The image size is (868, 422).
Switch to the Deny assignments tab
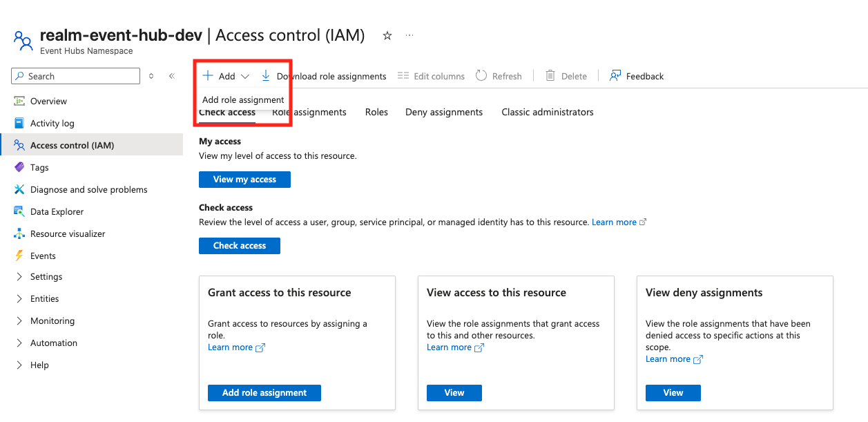click(444, 112)
